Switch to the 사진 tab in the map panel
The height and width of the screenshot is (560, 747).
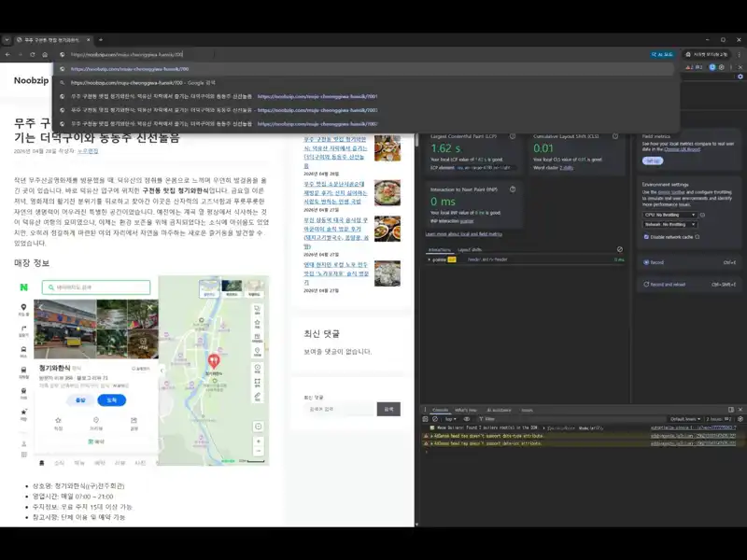click(x=139, y=462)
